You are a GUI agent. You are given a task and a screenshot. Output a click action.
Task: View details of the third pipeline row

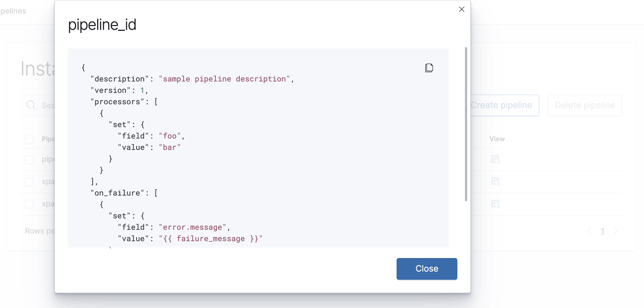[496, 204]
